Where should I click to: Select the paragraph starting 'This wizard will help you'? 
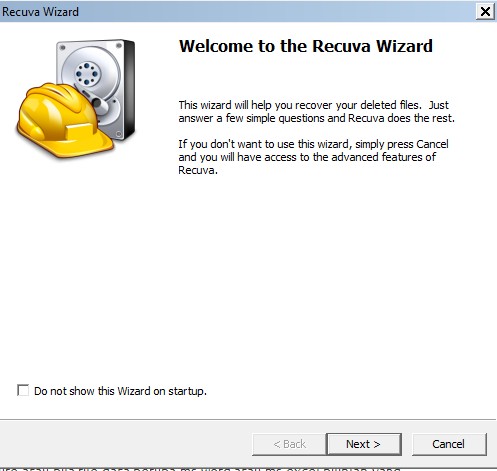(x=316, y=111)
